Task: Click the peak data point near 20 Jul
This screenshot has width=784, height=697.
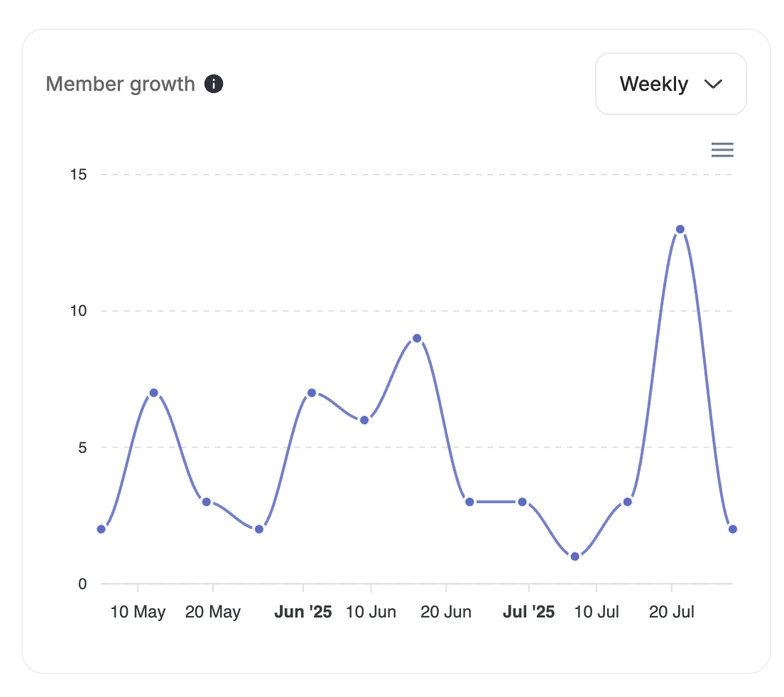Action: (x=680, y=229)
